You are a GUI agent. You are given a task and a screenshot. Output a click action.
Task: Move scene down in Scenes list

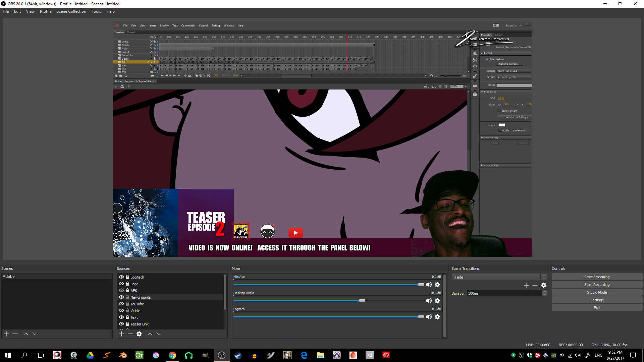point(35,334)
